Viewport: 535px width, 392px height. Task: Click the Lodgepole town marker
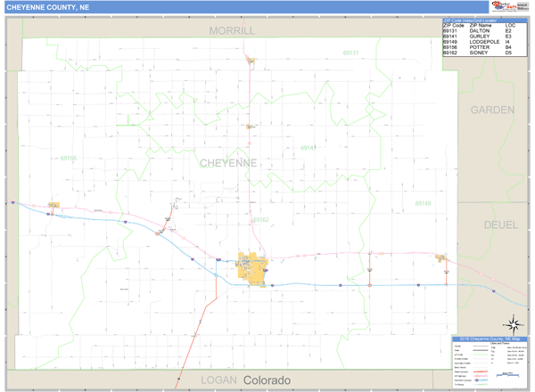pyautogui.click(x=440, y=258)
